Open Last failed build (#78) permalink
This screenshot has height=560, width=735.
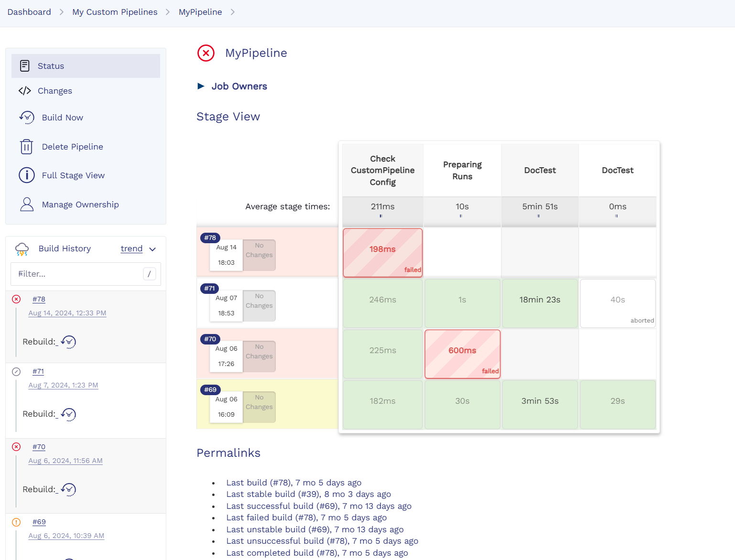pyautogui.click(x=307, y=517)
